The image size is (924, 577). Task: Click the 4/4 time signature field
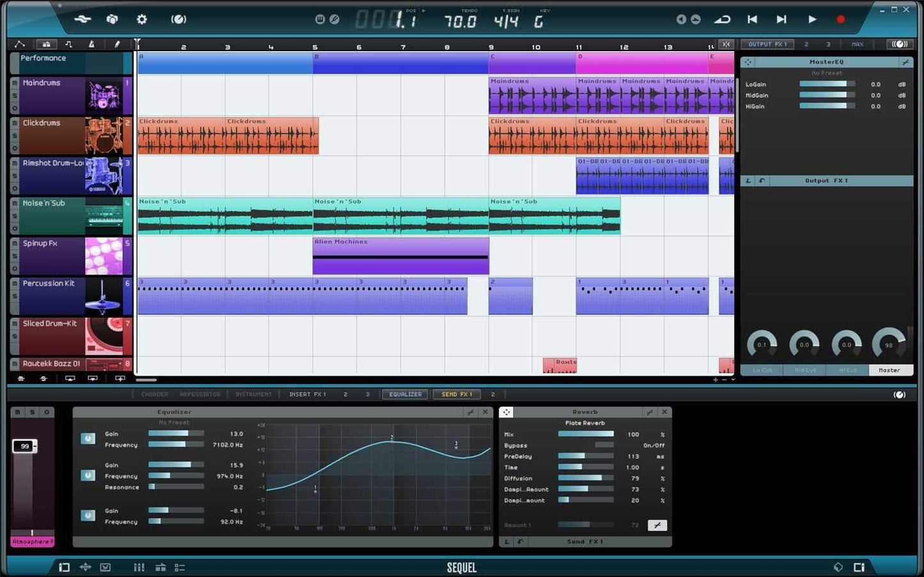click(x=506, y=22)
